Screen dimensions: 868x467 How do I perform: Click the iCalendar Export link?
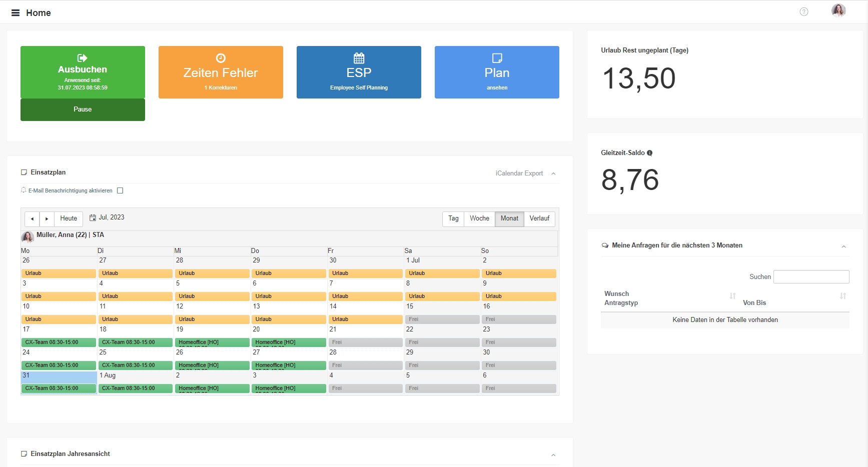519,173
